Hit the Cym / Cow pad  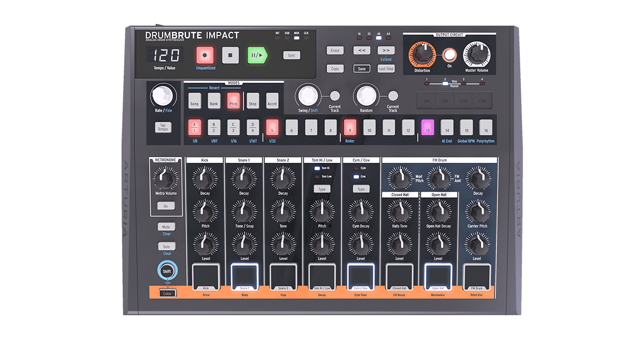click(x=361, y=276)
